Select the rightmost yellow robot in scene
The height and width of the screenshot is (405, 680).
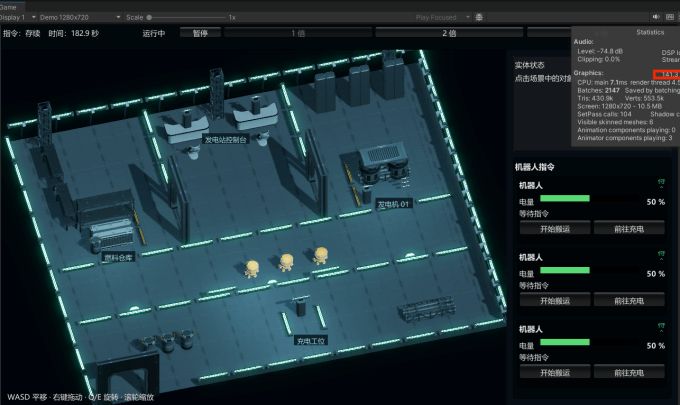pyautogui.click(x=320, y=255)
